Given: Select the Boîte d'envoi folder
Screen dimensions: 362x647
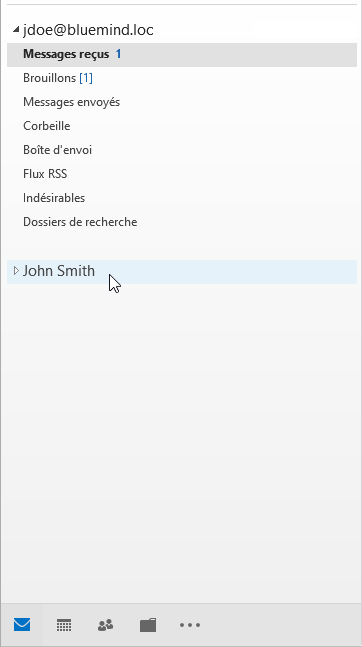Looking at the screenshot, I should click(182, 150).
